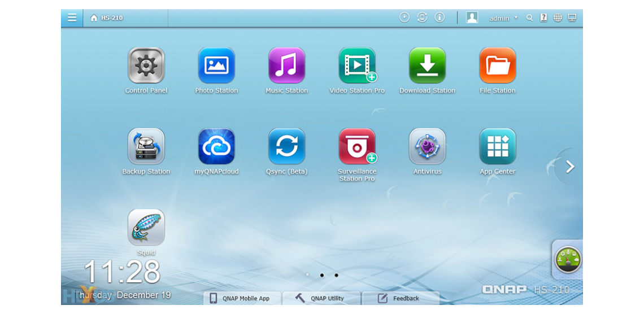Select the second desktop page dot
Screen dimensions: 644x314
pyautogui.click(x=322, y=275)
